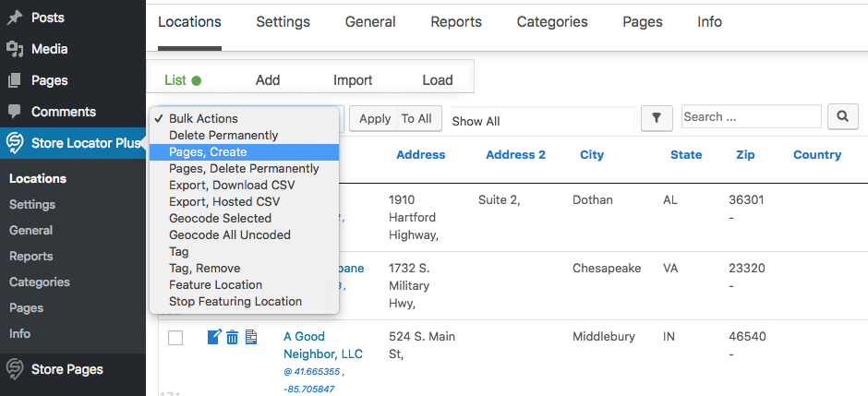This screenshot has height=396, width=868.
Task: Click the trash icon for A Good Neighbor
Action: (x=233, y=338)
